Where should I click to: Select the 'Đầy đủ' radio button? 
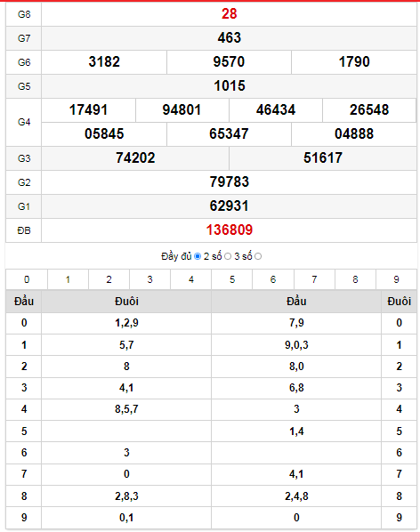click(x=198, y=256)
